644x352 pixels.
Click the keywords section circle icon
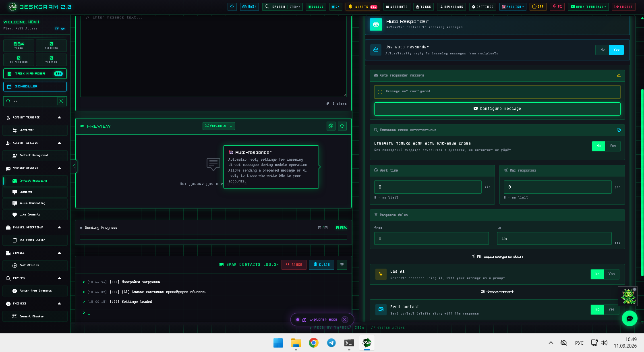[619, 130]
